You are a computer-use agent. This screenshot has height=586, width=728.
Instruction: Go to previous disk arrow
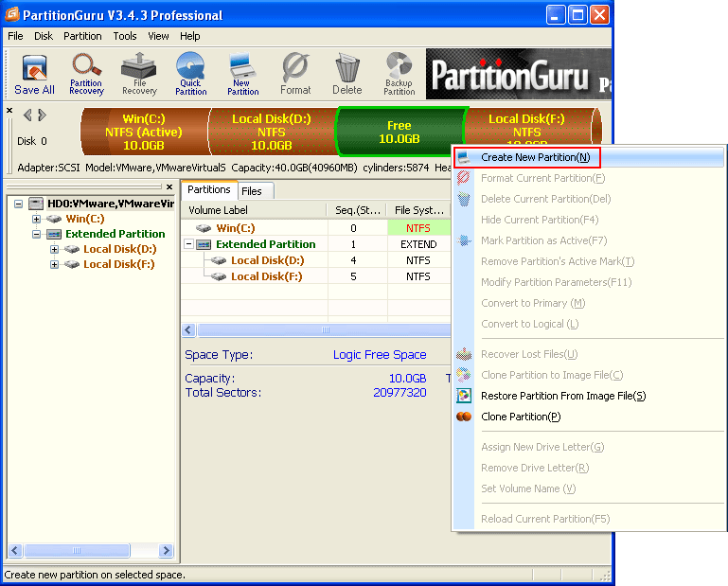point(27,115)
